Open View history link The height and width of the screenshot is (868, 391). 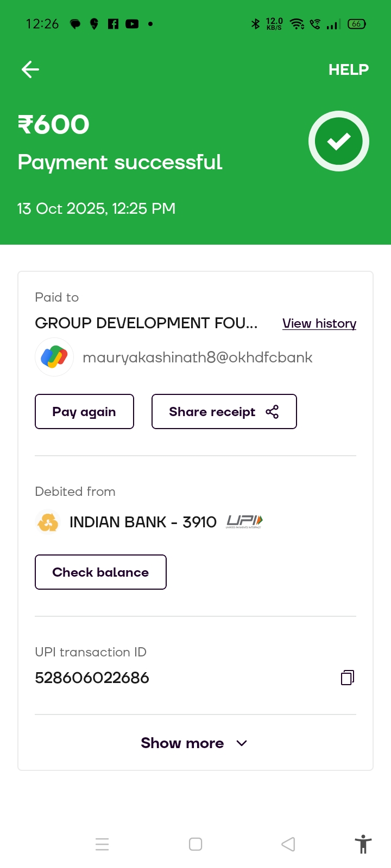click(319, 323)
